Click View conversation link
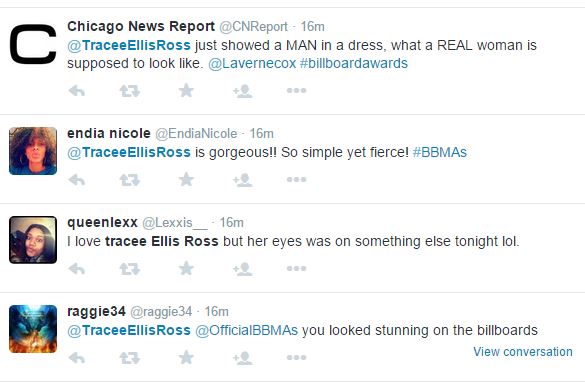 pos(523,352)
